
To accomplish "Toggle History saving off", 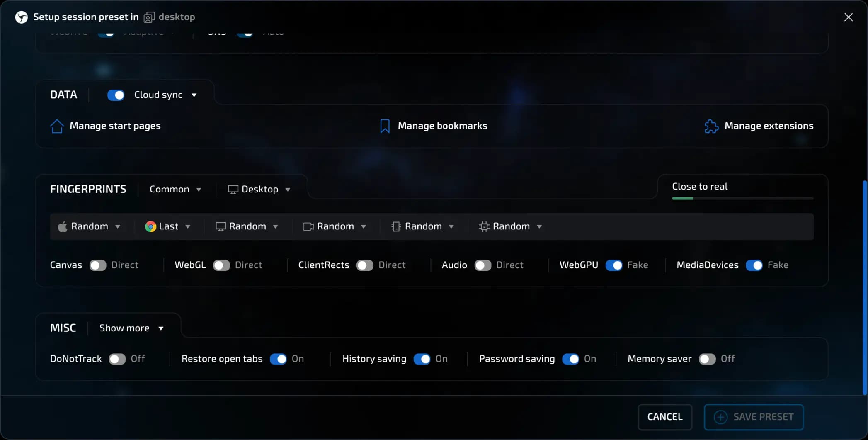I will point(423,359).
